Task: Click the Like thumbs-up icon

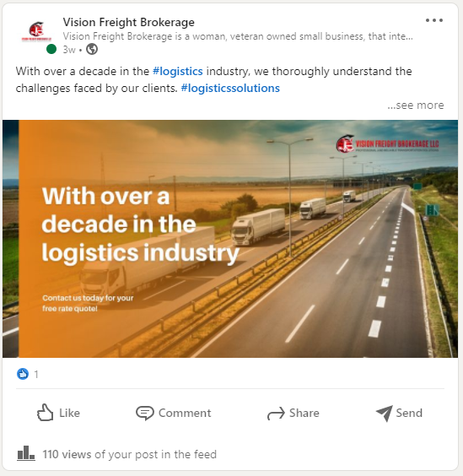Action: [x=45, y=413]
